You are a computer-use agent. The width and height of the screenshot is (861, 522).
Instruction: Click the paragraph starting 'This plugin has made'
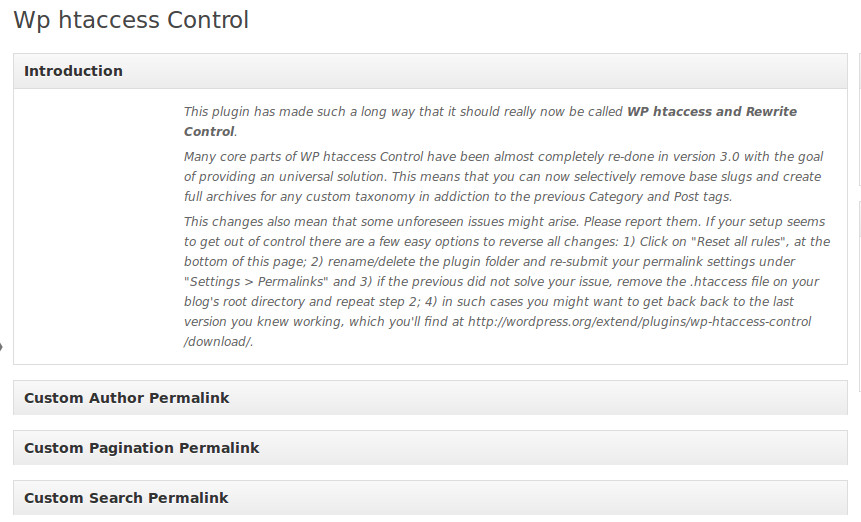pyautogui.click(x=400, y=112)
